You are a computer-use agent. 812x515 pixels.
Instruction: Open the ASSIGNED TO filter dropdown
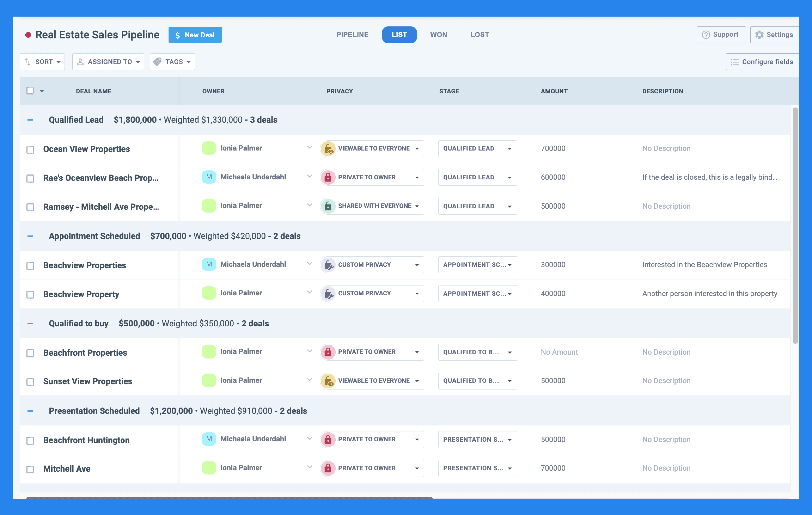point(108,62)
